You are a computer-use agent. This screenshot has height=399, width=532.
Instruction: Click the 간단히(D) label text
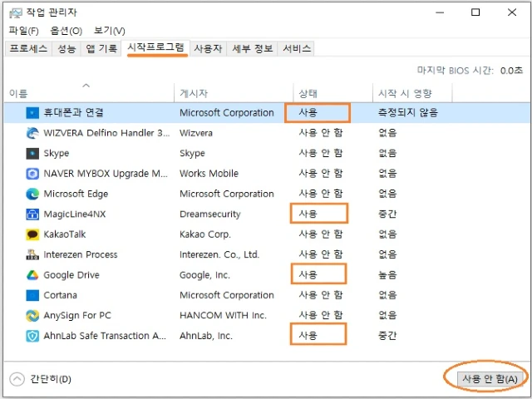(x=51, y=379)
